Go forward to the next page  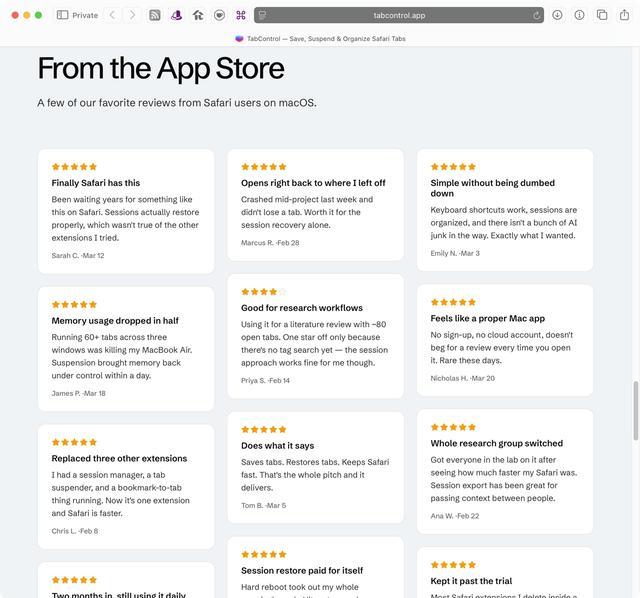[x=132, y=15]
